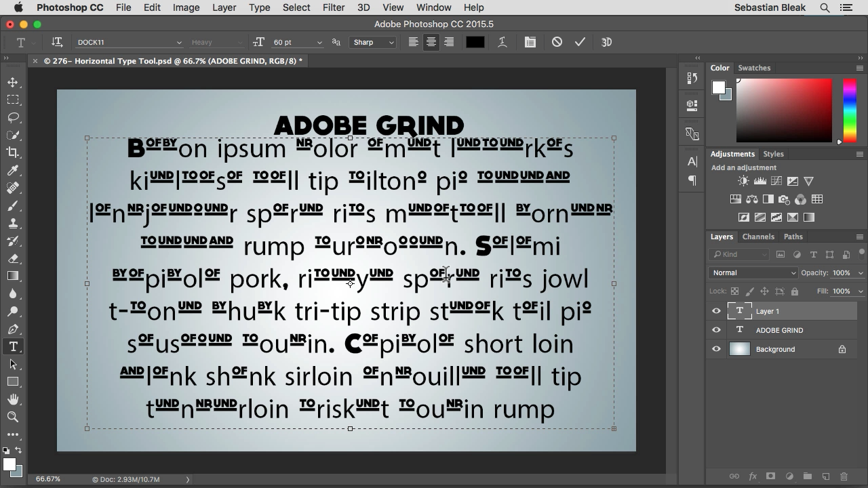Image resolution: width=868 pixels, height=488 pixels.
Task: Select the Horizontal Type tool
Action: click(13, 346)
